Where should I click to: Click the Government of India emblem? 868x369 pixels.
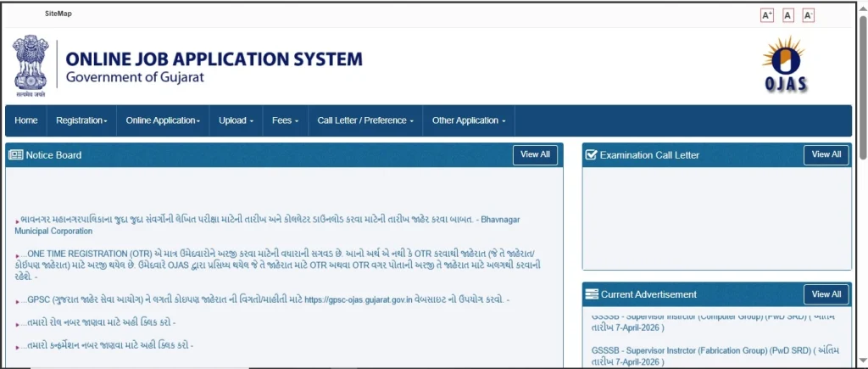tap(31, 65)
